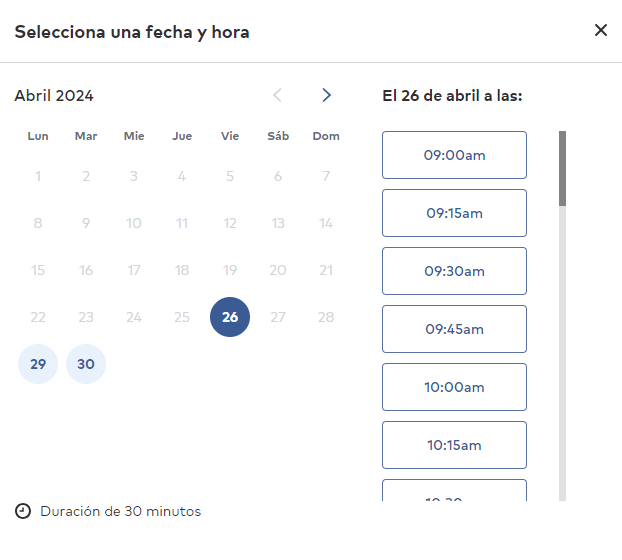Click the clock icon beside duration

coord(23,511)
